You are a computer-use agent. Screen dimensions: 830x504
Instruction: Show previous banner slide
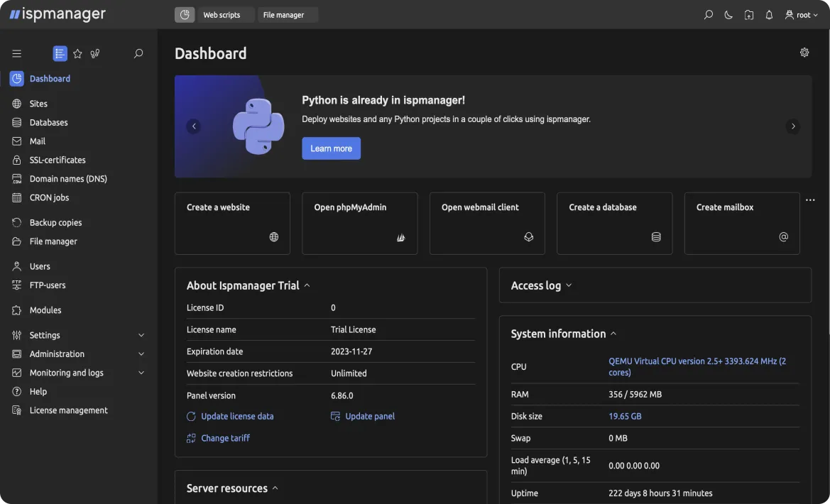(x=194, y=126)
